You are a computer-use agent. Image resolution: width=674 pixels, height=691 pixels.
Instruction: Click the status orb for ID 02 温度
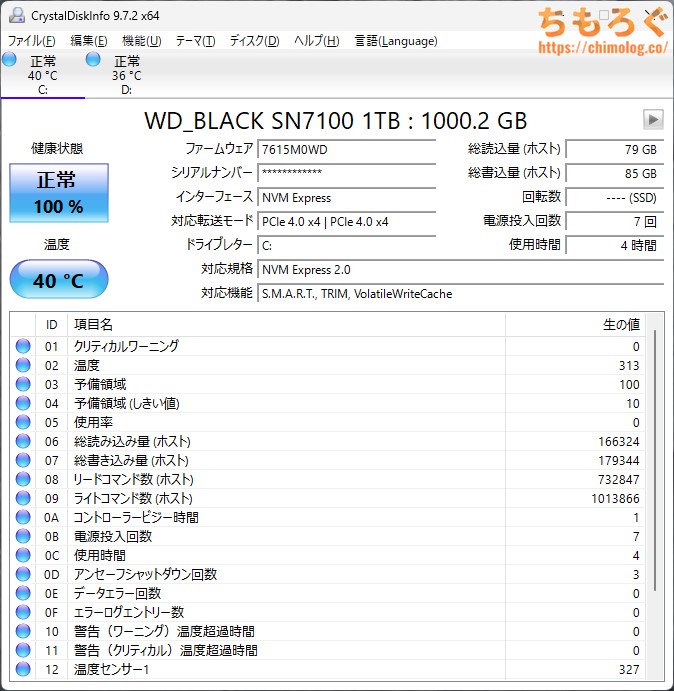23,365
